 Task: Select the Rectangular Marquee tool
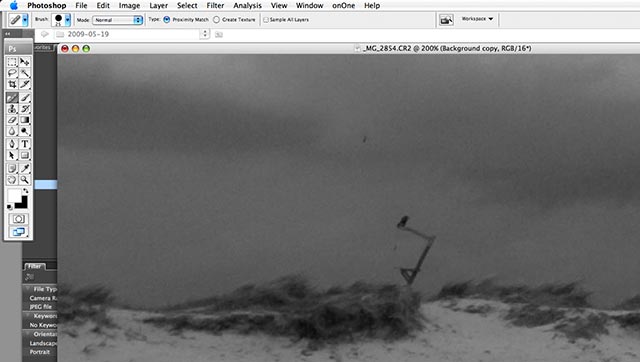[x=12, y=62]
